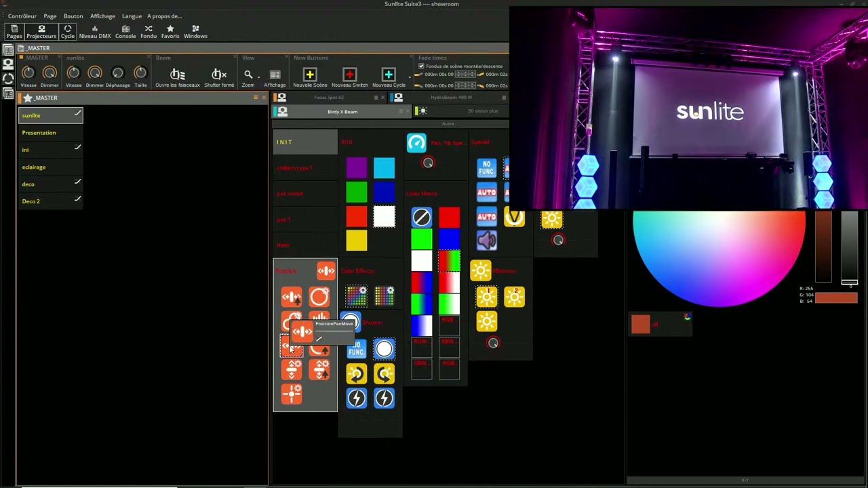The width and height of the screenshot is (868, 488).
Task: Click the Nouveau Cycle button
Action: point(389,77)
